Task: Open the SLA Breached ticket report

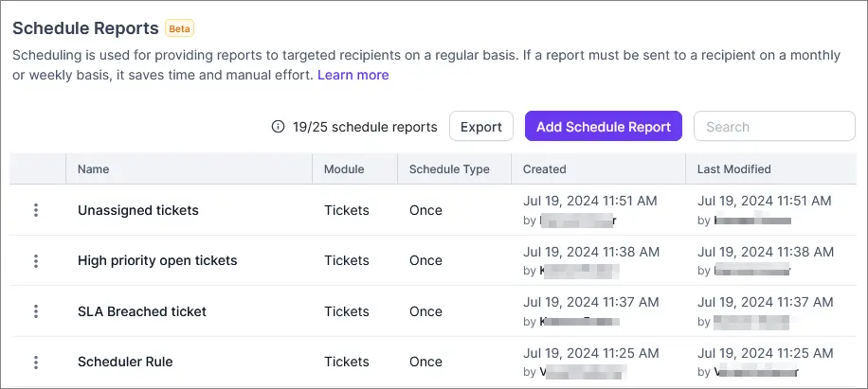Action: tap(142, 311)
